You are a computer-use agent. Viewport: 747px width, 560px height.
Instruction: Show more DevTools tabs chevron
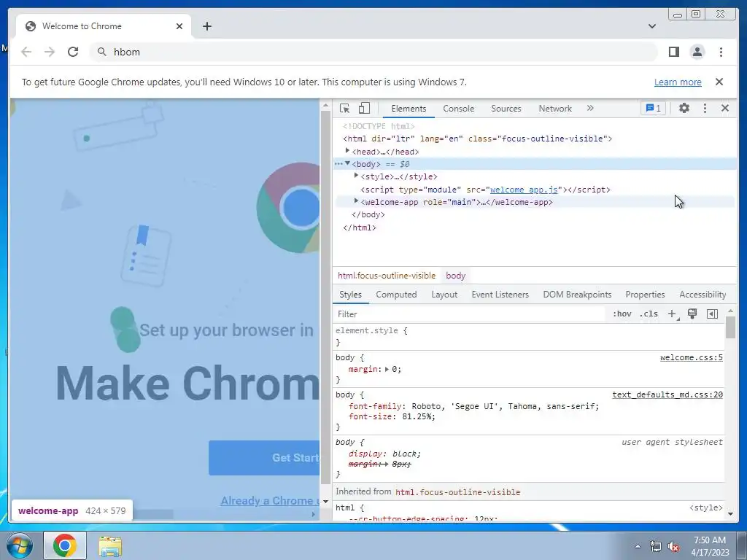click(590, 108)
